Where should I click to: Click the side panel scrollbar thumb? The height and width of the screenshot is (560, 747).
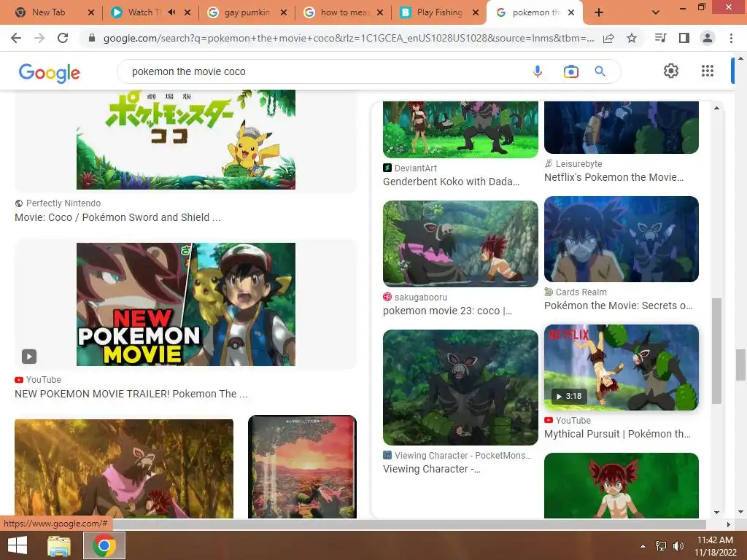click(x=716, y=351)
